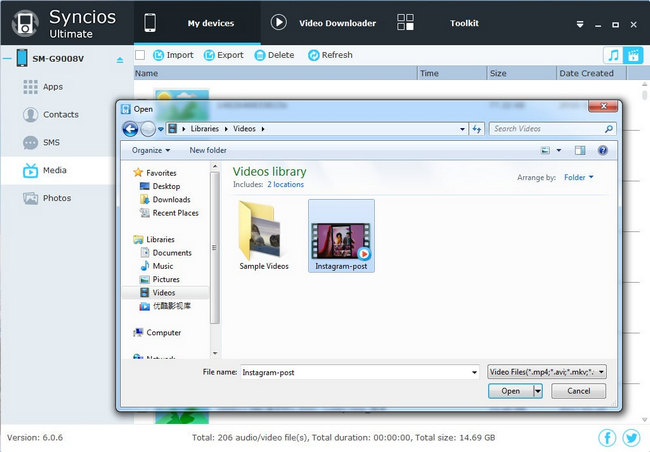This screenshot has width=650, height=452.
Task: Switch to Video Downloader tab
Action: [337, 23]
